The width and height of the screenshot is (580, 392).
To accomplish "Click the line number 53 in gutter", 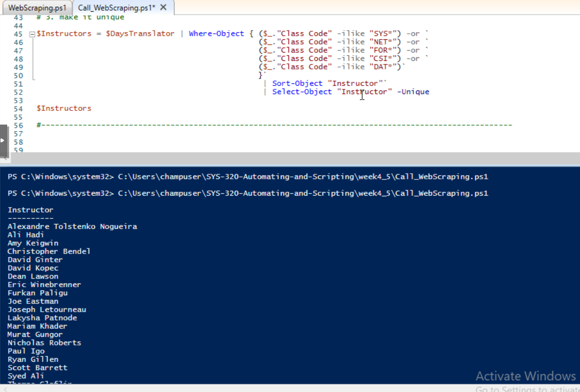I will tap(18, 100).
